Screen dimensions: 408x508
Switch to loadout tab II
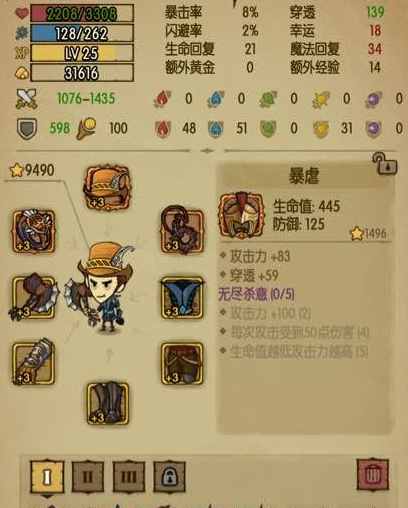pos(88,477)
